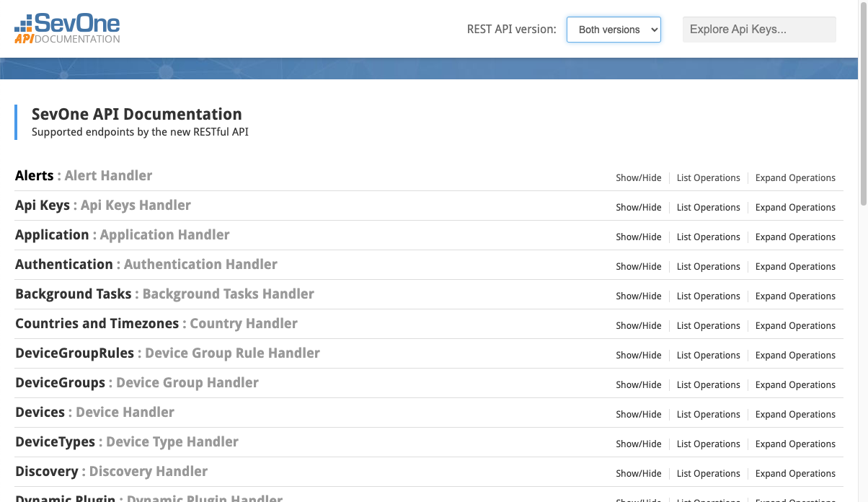Open the DeviceGroups endpoint heading
Viewport: 868px width, 502px height.
[x=61, y=382]
